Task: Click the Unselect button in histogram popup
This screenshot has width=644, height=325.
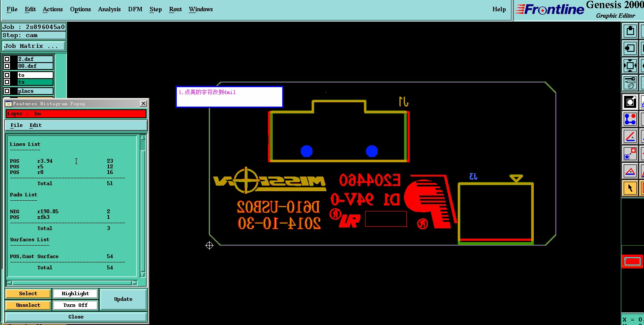Action: (x=28, y=305)
